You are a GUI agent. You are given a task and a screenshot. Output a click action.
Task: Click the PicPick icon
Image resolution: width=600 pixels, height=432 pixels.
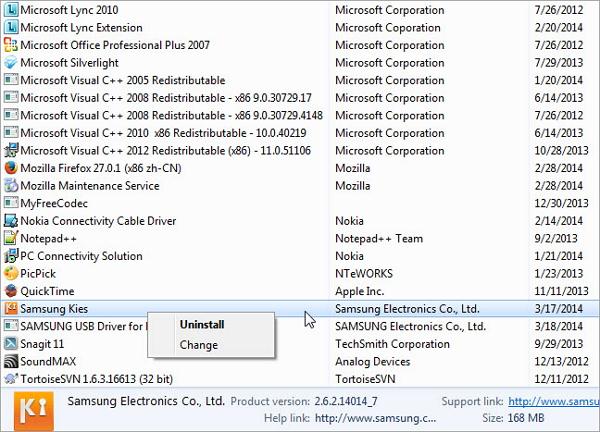click(x=11, y=273)
